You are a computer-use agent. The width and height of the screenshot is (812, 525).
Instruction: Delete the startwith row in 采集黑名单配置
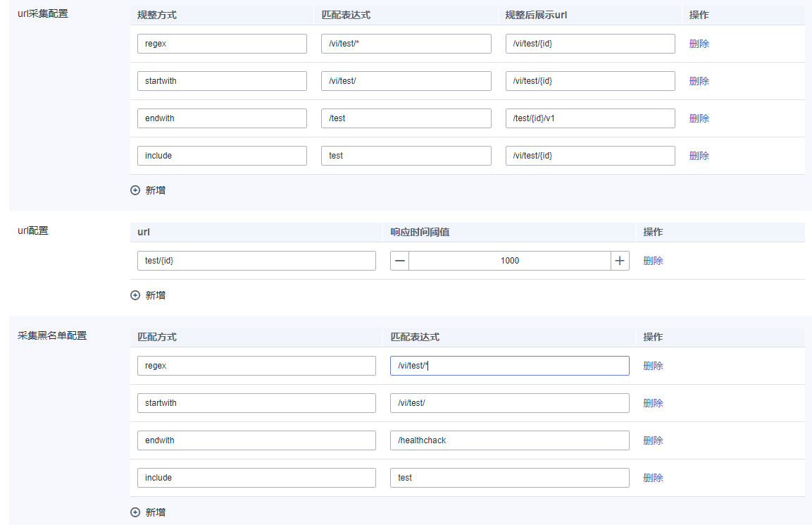pyautogui.click(x=653, y=403)
